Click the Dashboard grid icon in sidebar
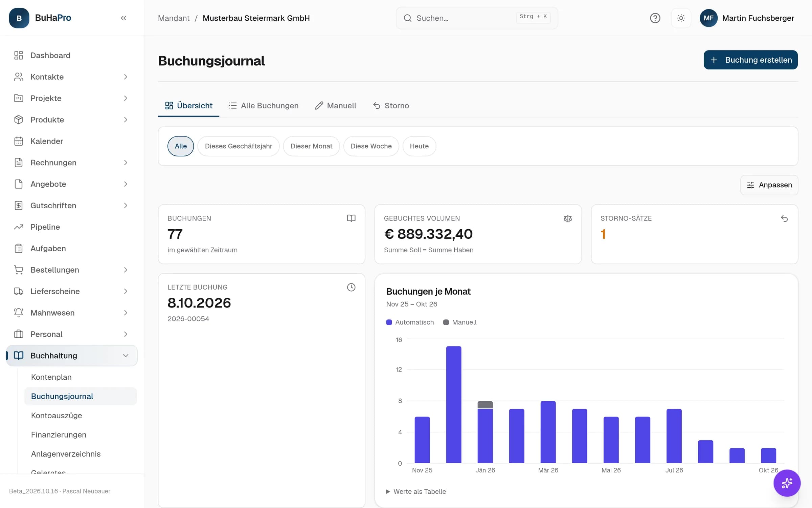The width and height of the screenshot is (812, 508). [19, 55]
